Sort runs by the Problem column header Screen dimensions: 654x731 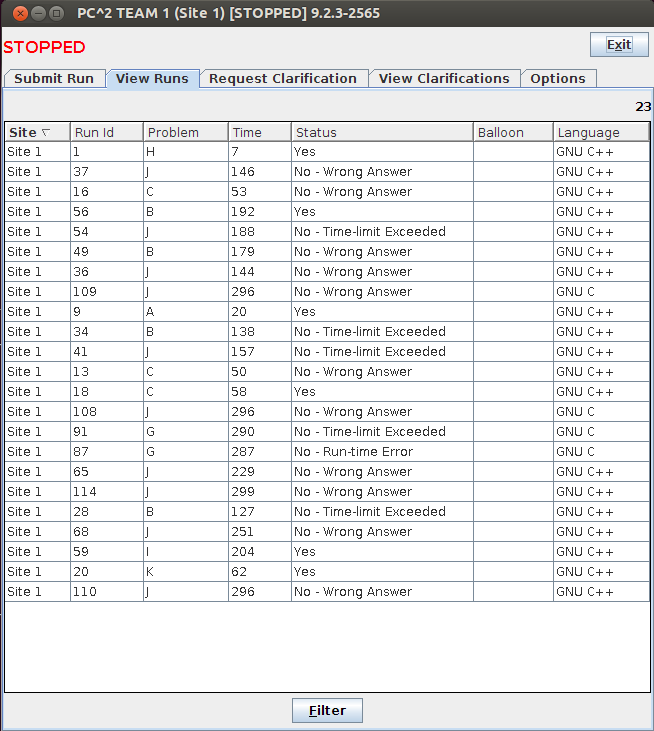pyautogui.click(x=185, y=132)
